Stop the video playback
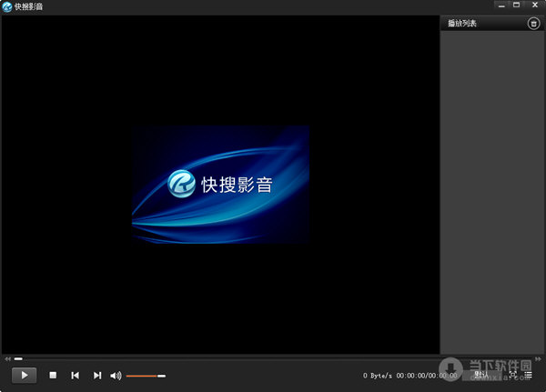Viewport: 546px width, 392px height. pos(53,375)
